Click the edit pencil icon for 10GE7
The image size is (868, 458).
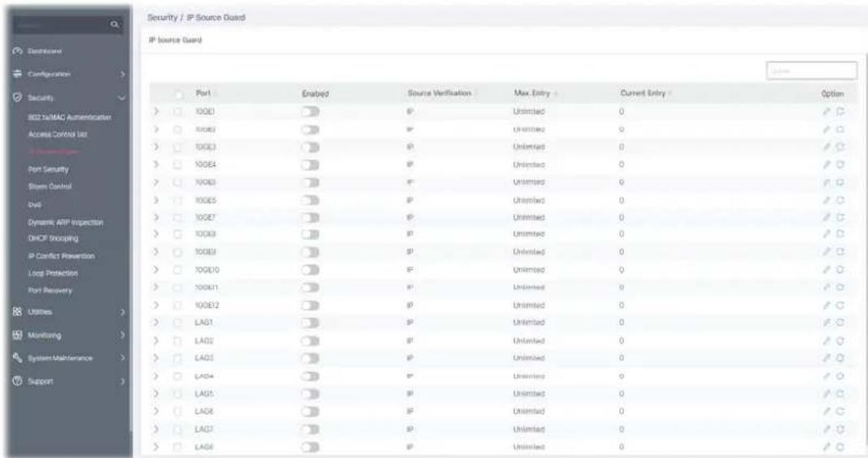pos(826,217)
